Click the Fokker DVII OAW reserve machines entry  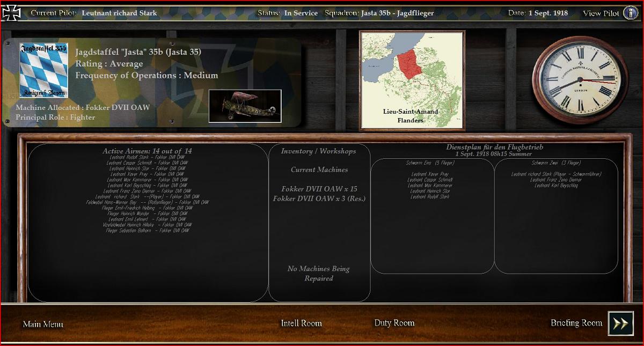(x=319, y=198)
